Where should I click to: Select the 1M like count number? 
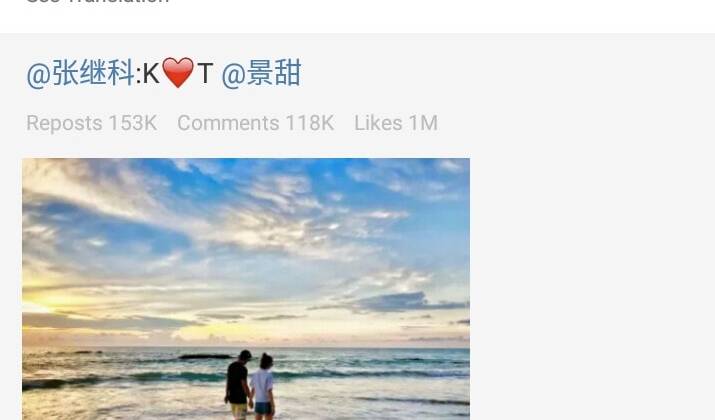coord(423,123)
